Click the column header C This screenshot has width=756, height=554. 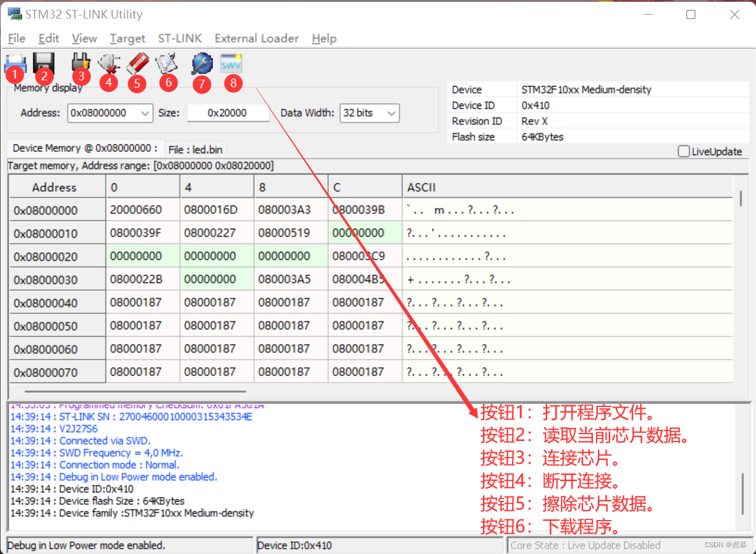pyautogui.click(x=365, y=187)
